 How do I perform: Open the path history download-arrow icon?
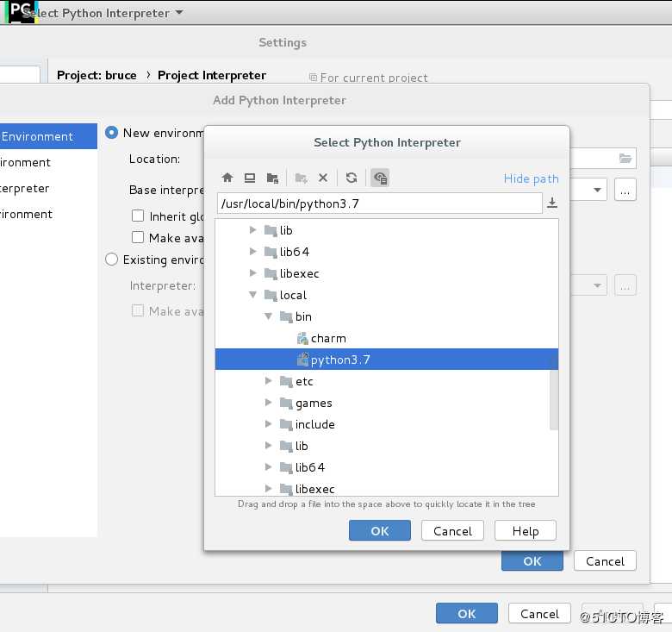[552, 203]
